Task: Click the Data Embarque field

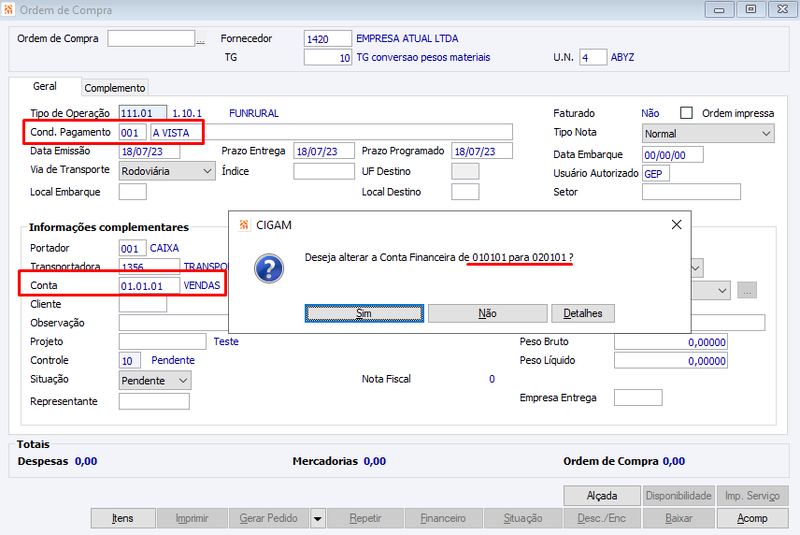Action: [672, 155]
